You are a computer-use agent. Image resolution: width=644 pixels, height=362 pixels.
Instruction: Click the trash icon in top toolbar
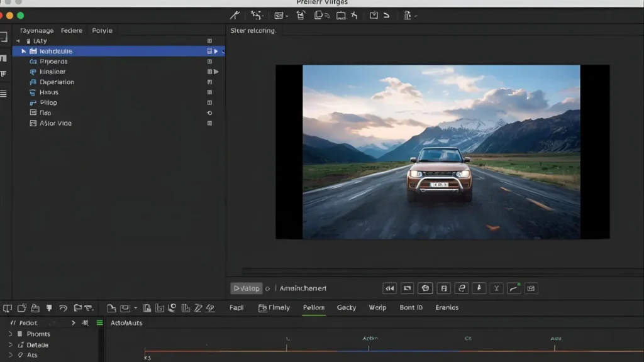(301, 15)
